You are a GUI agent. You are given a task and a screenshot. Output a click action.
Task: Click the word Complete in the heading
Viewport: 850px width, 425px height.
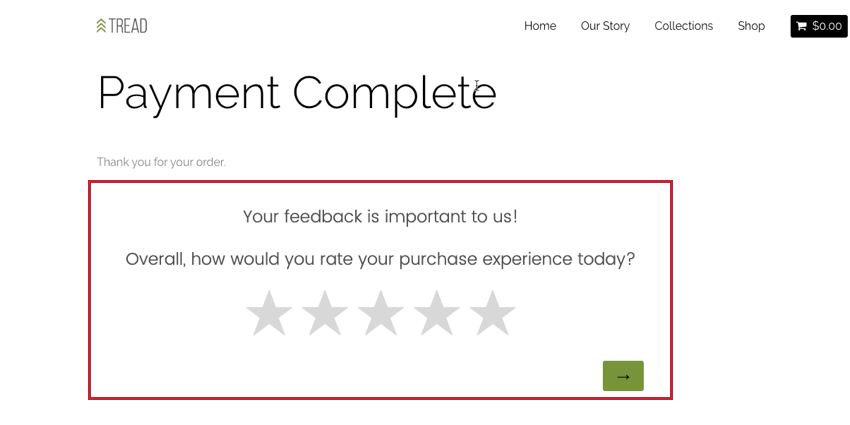click(x=395, y=94)
